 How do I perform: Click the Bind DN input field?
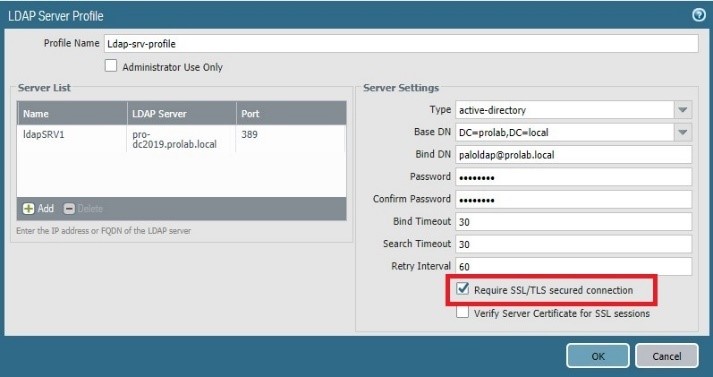(574, 155)
